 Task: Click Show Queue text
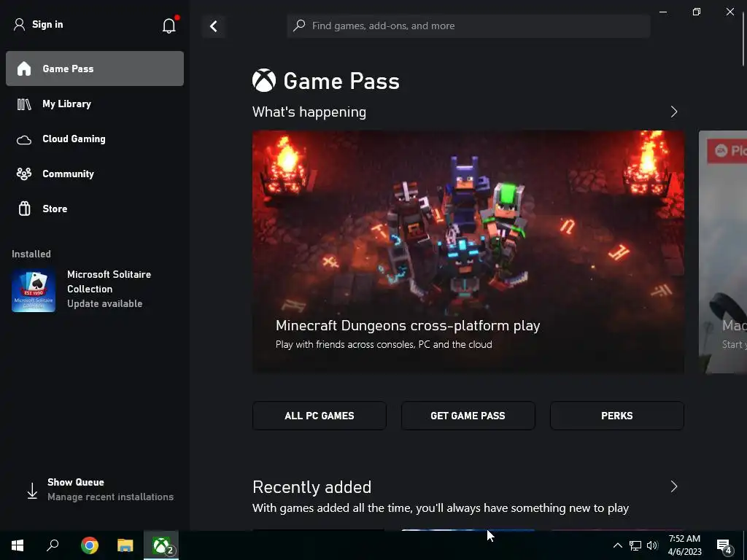pyautogui.click(x=76, y=482)
